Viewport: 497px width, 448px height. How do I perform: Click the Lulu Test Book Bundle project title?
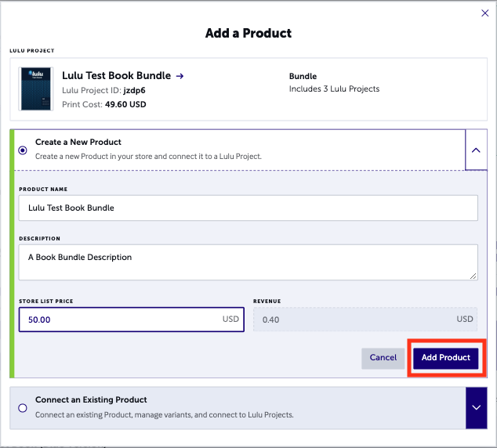116,76
